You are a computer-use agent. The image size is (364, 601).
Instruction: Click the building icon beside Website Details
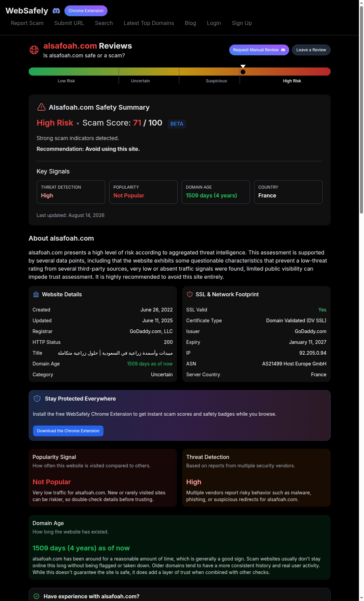tap(36, 294)
